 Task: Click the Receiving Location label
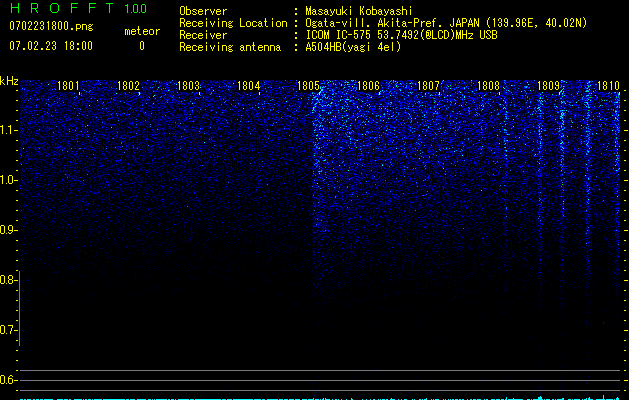point(233,23)
